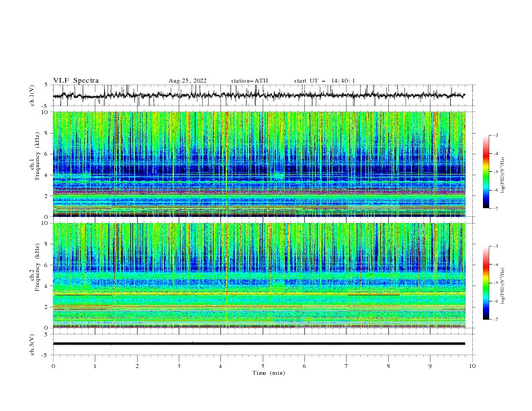Screen dimensions: 532x411
Task: Click time axis tick label '10'
Action: (472, 366)
